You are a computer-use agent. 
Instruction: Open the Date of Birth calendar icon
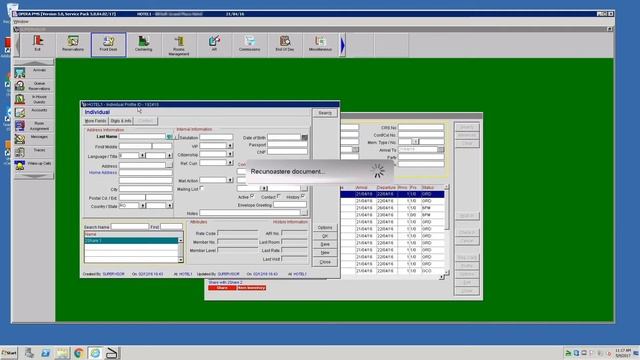(x=304, y=138)
